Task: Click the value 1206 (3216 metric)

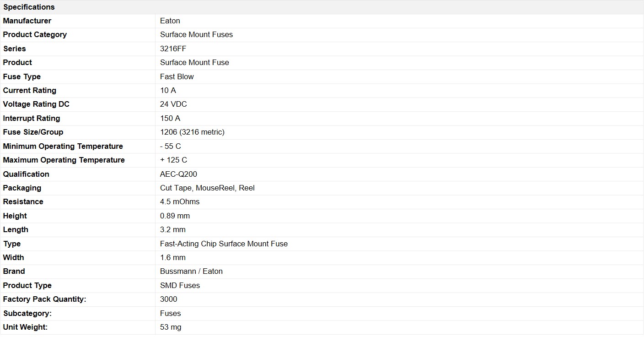Action: pos(192,132)
